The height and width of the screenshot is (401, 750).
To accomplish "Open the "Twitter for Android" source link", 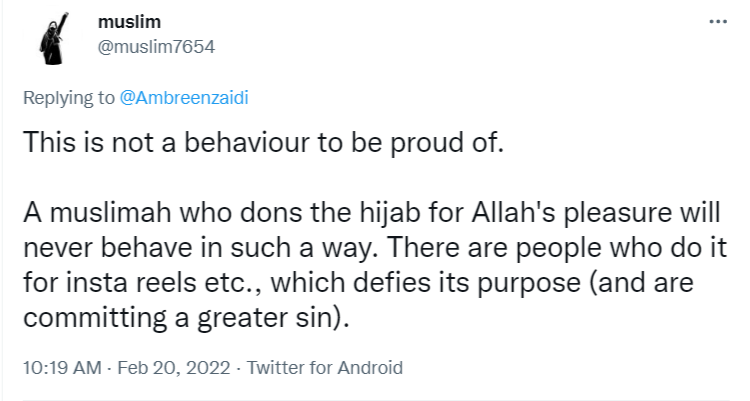I will point(324,367).
